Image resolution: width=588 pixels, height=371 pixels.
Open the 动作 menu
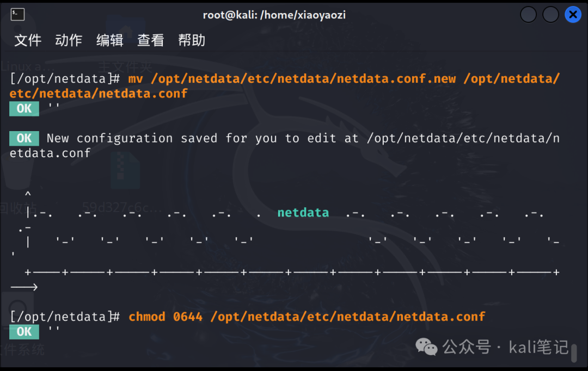click(68, 40)
